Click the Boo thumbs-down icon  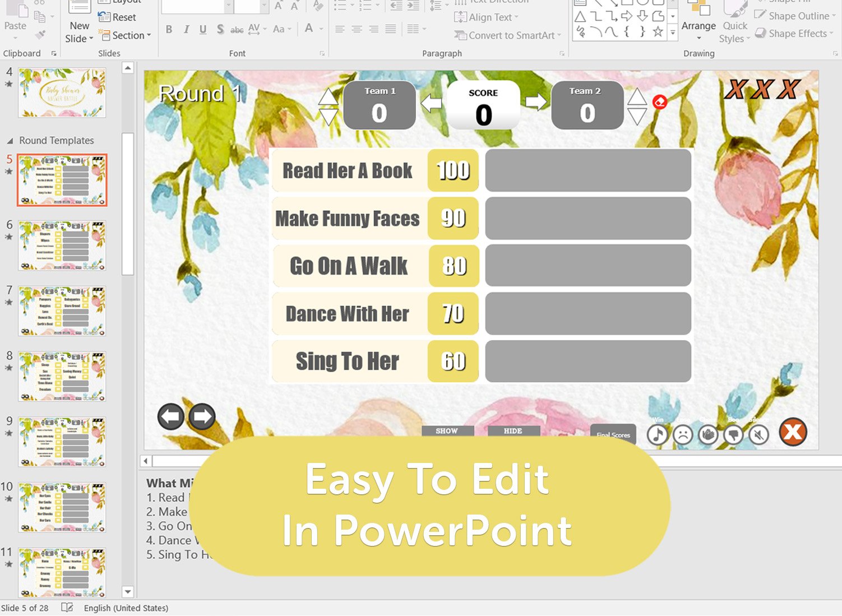click(x=733, y=434)
